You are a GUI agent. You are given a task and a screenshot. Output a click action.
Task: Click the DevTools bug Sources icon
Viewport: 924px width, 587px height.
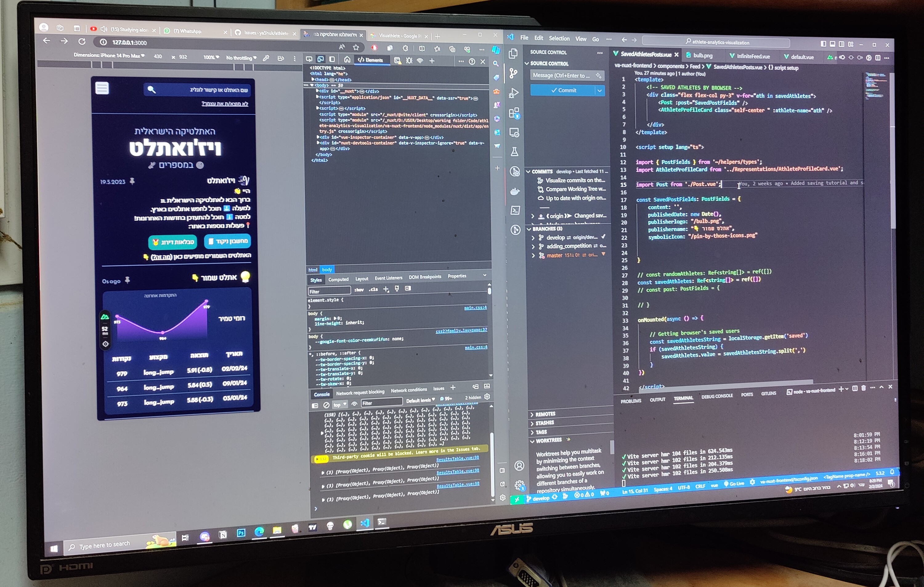(409, 61)
